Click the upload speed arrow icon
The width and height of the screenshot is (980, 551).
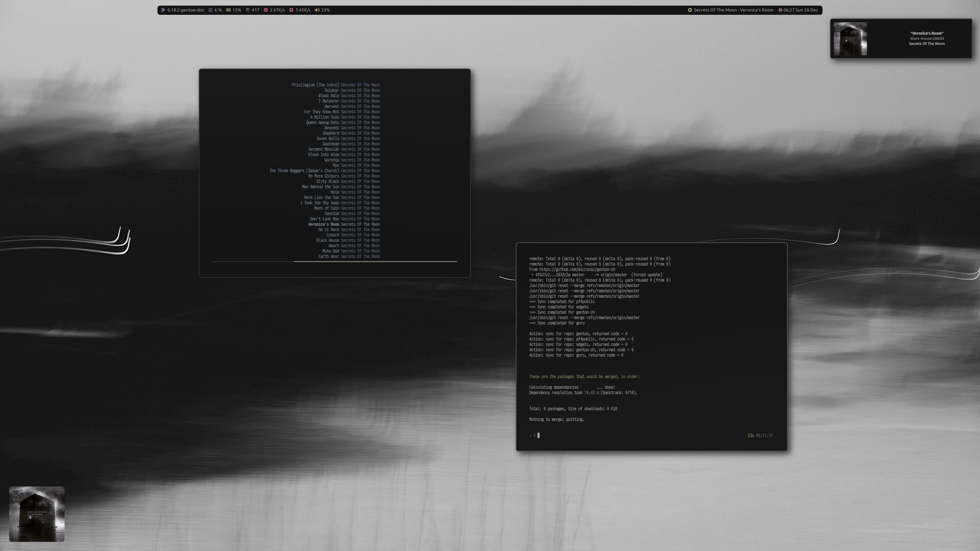pos(291,10)
